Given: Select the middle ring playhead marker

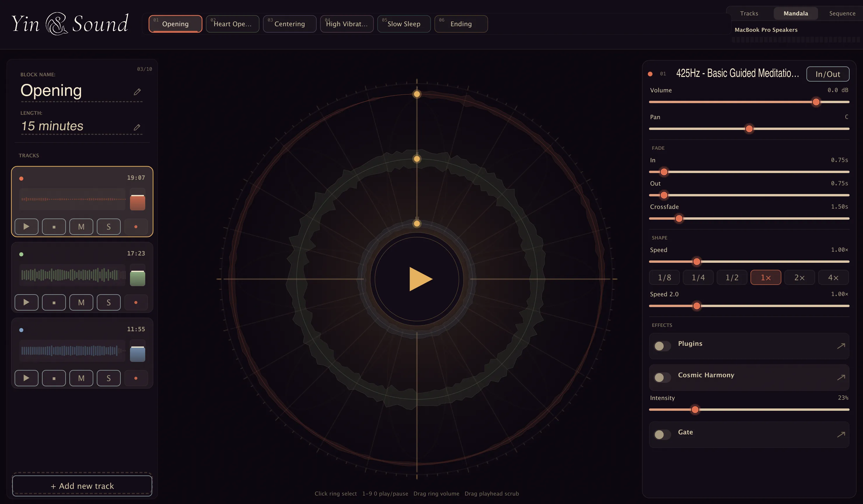Looking at the screenshot, I should tap(417, 159).
